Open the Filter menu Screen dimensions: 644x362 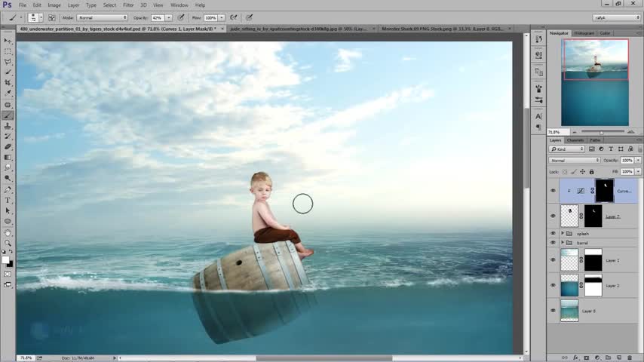click(x=128, y=5)
